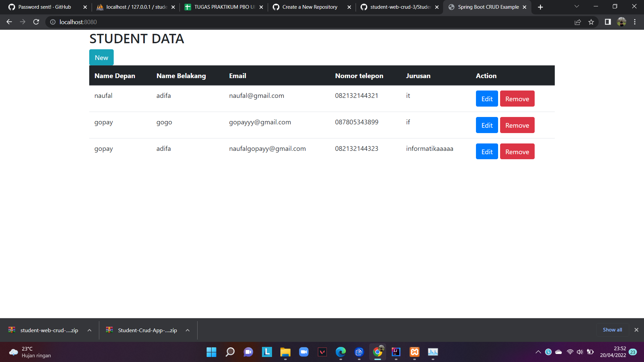Open File Explorer from taskbar
Image resolution: width=644 pixels, height=362 pixels.
(x=285, y=352)
